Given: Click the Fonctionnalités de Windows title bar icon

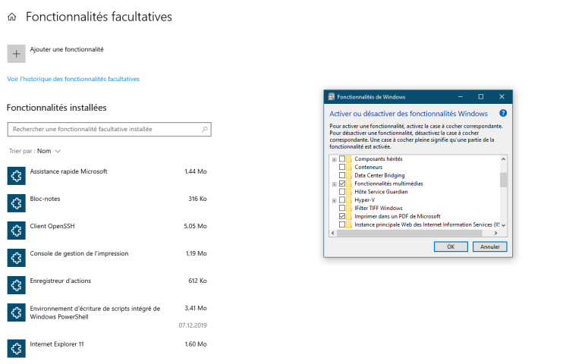Looking at the screenshot, I should click(331, 97).
